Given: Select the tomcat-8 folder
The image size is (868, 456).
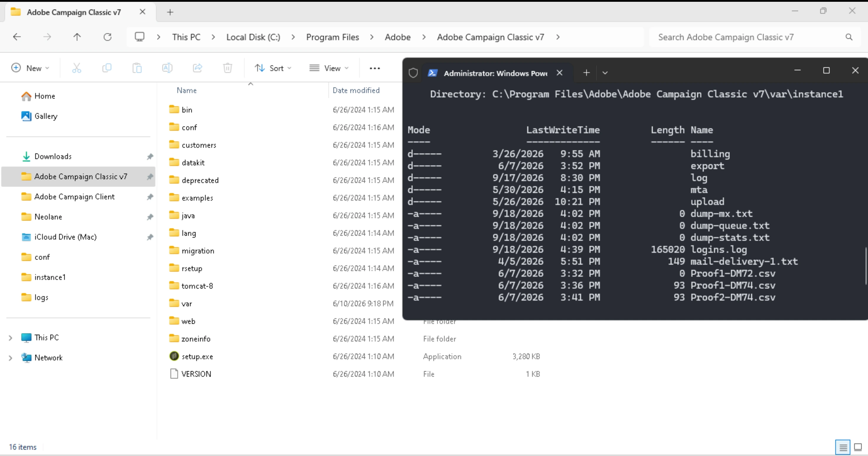Looking at the screenshot, I should click(197, 286).
